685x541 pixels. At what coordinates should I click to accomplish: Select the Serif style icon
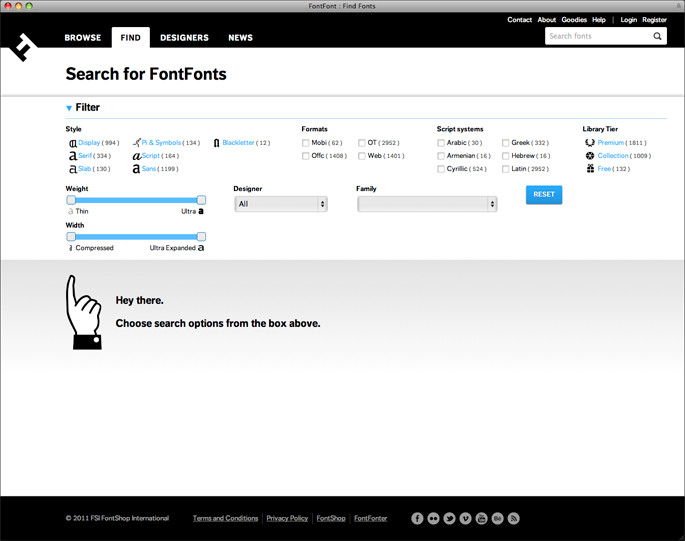click(73, 156)
